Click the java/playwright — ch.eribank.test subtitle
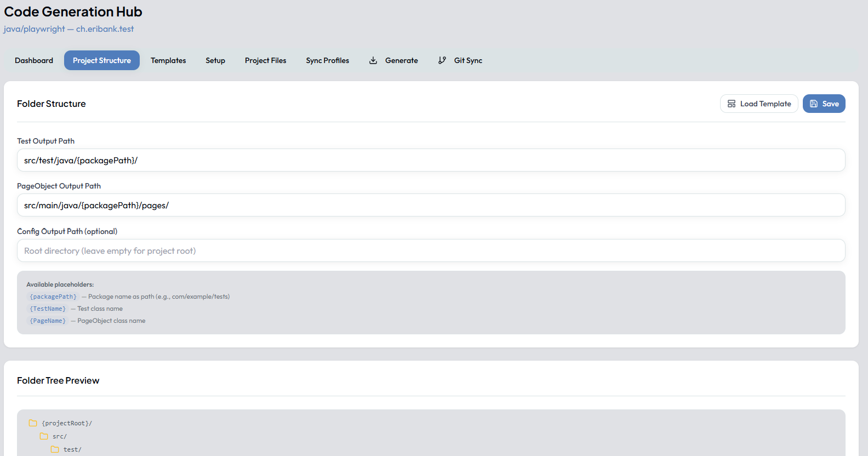 [68, 29]
